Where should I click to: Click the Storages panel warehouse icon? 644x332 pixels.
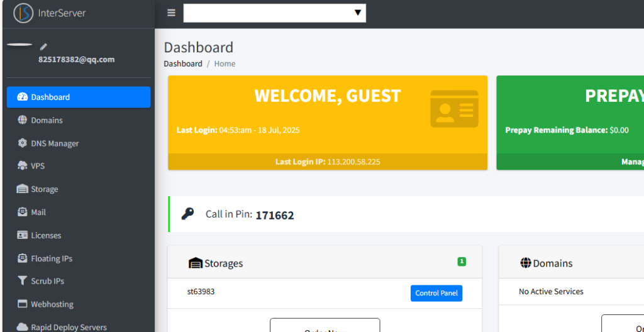196,263
